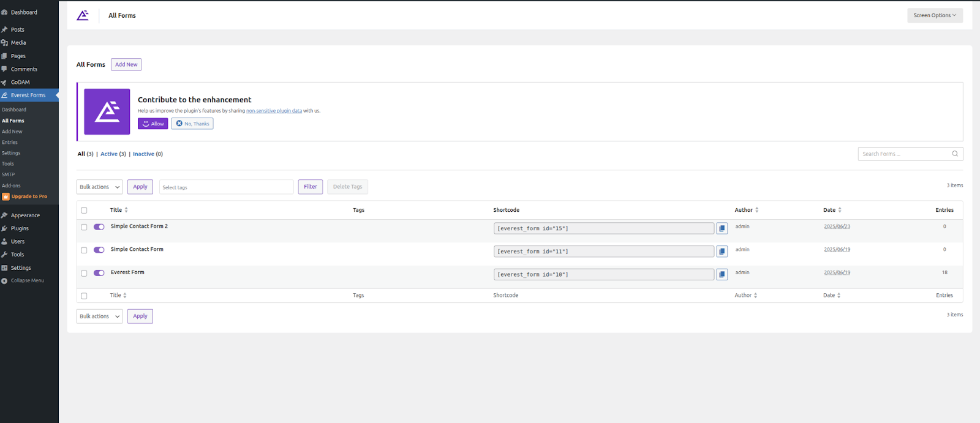980x423 pixels.
Task: Sort by Date using footer sort arrows
Action: pos(839,295)
